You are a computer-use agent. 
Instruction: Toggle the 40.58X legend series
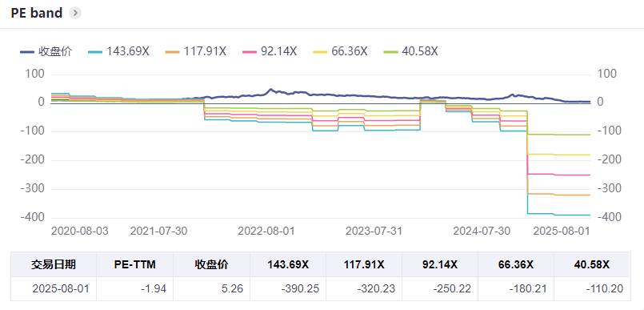(410, 52)
